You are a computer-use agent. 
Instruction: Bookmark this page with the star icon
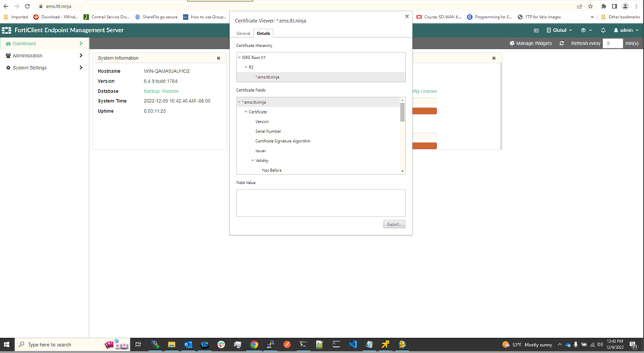click(x=590, y=6)
